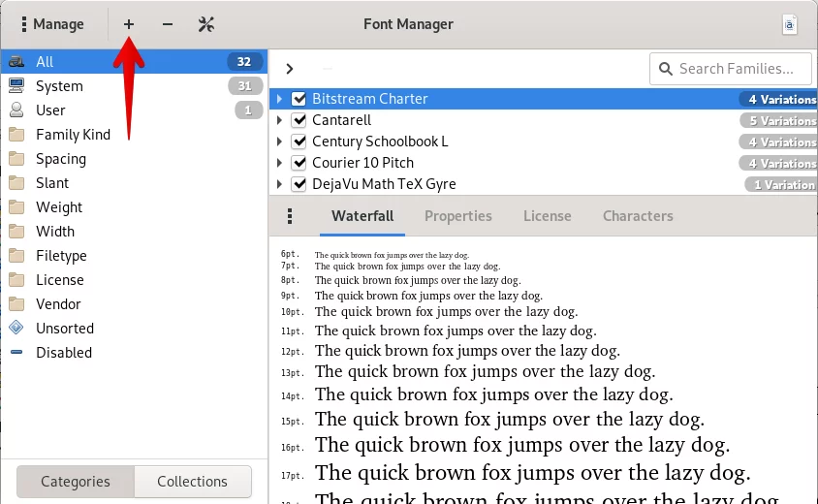
Task: Select the Cantarell font name
Action: point(342,120)
